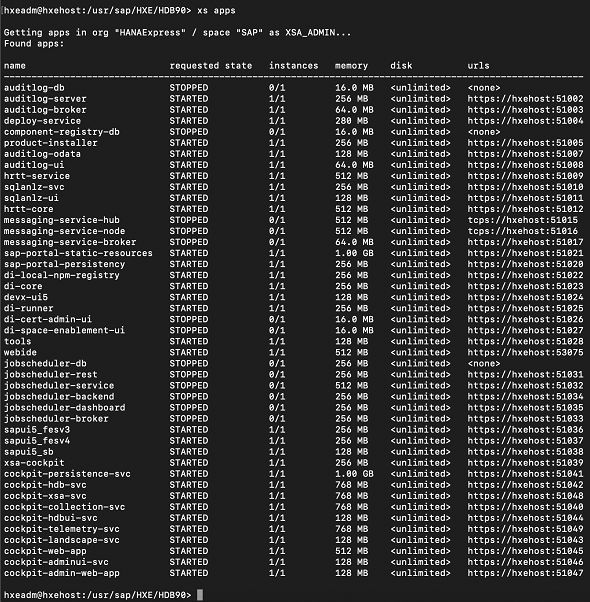Viewport: 590px width, 602px height.
Task: Click auditlog-odata app name
Action: click(43, 154)
